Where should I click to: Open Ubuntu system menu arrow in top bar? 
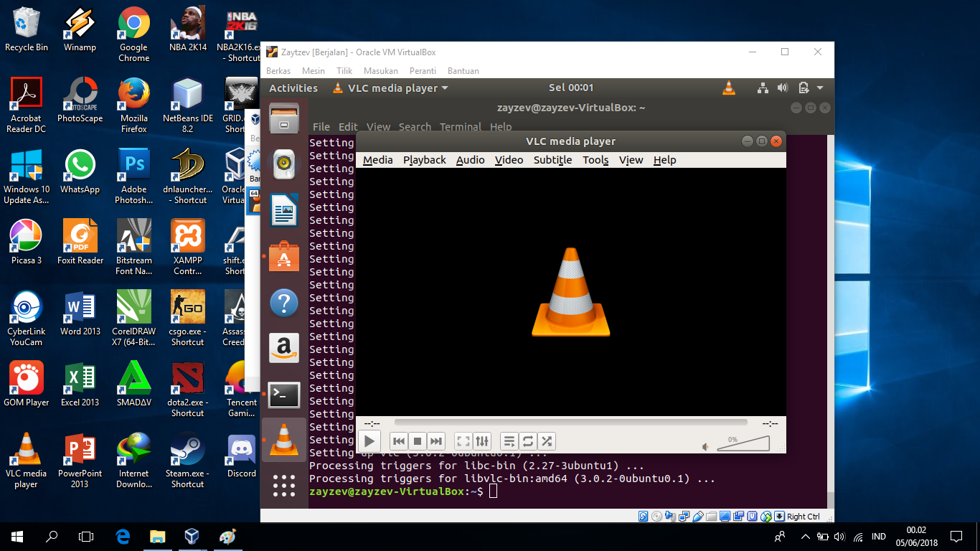[820, 88]
